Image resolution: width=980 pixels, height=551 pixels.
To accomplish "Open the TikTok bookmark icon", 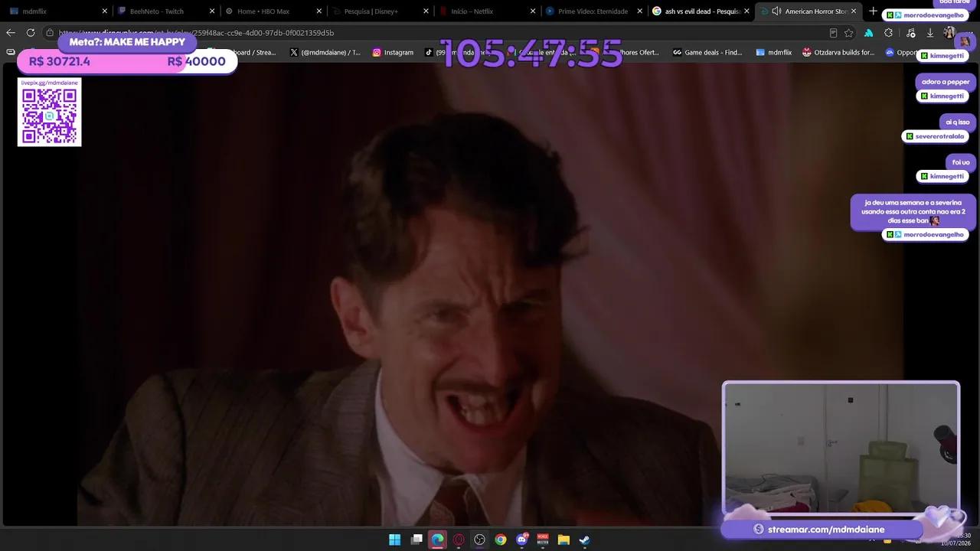I will point(429,53).
